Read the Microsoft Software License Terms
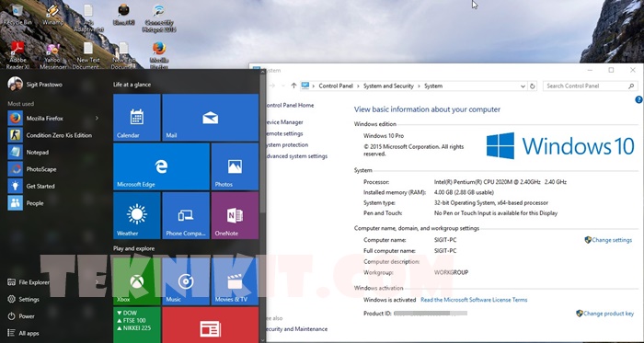 click(x=474, y=300)
